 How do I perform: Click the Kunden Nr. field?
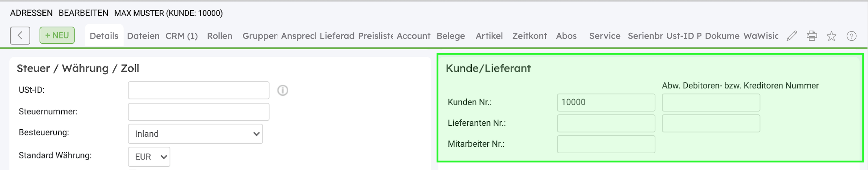[606, 102]
